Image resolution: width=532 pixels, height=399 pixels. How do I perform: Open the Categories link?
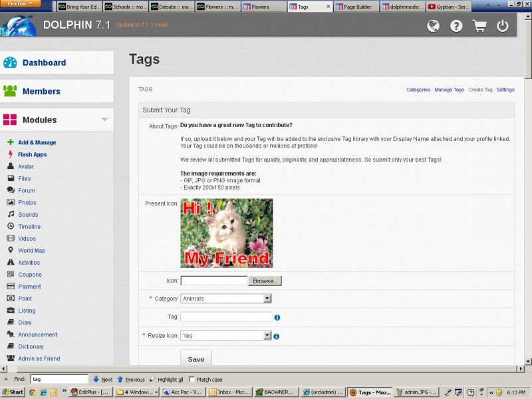(x=418, y=90)
